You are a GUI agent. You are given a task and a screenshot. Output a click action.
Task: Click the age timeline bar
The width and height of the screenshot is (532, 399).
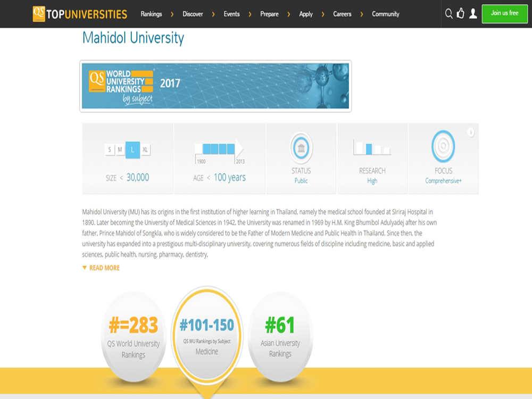[219, 149]
